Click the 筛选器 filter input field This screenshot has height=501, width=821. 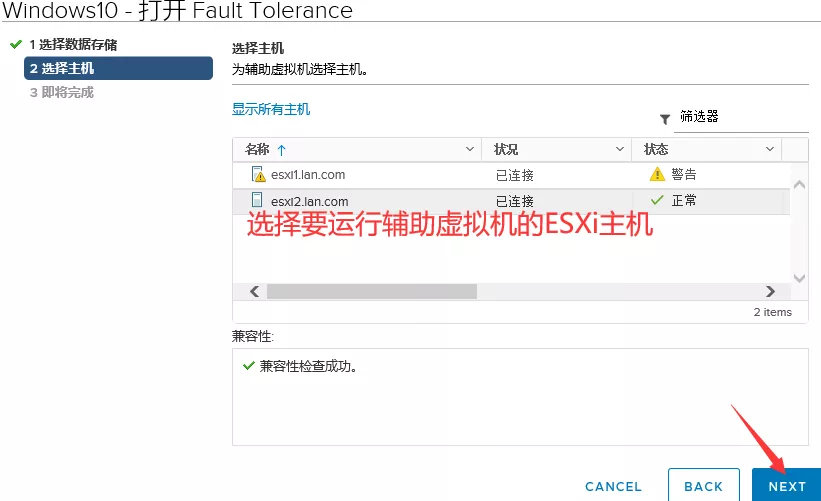741,117
